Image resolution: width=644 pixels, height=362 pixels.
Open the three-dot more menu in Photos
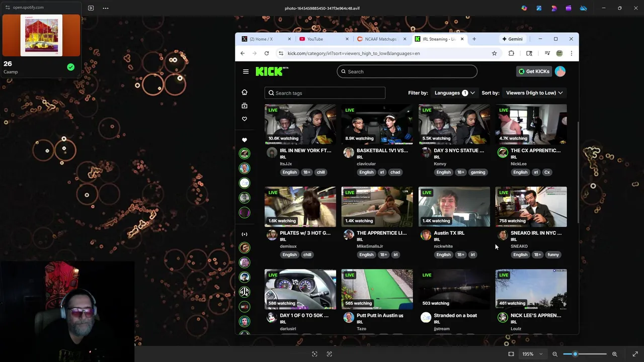coord(106,8)
